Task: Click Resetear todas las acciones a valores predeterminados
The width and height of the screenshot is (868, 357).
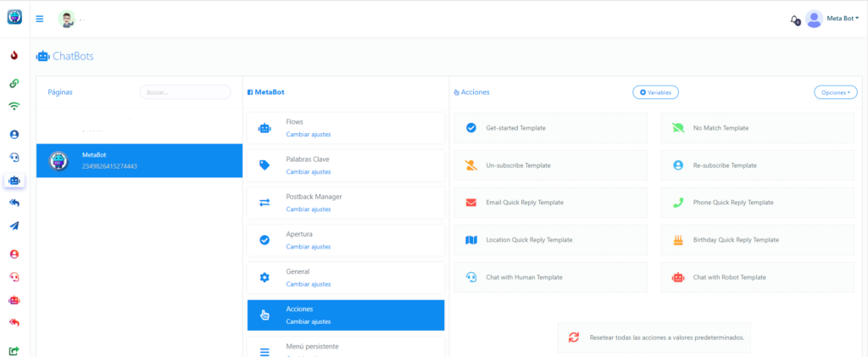Action: (654, 337)
